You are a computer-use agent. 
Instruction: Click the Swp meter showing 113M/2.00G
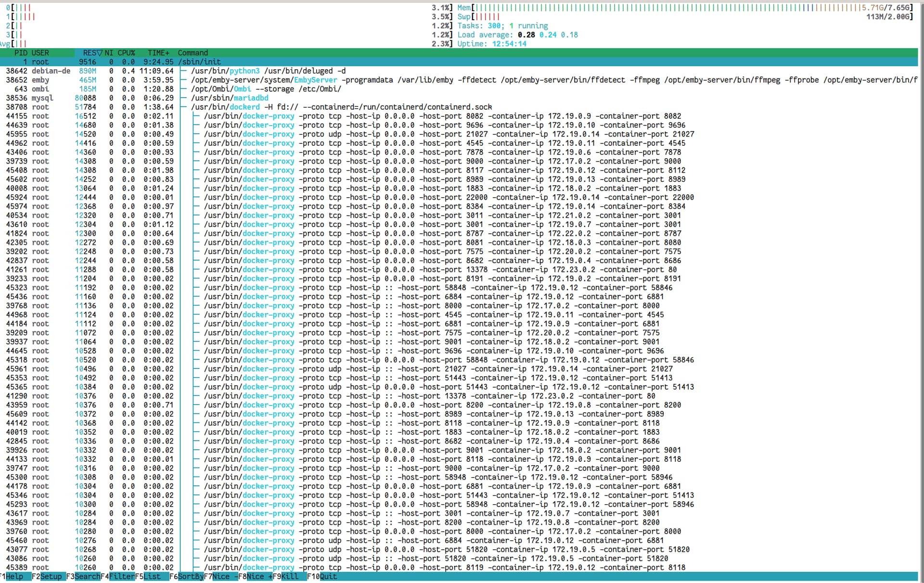tap(685, 17)
